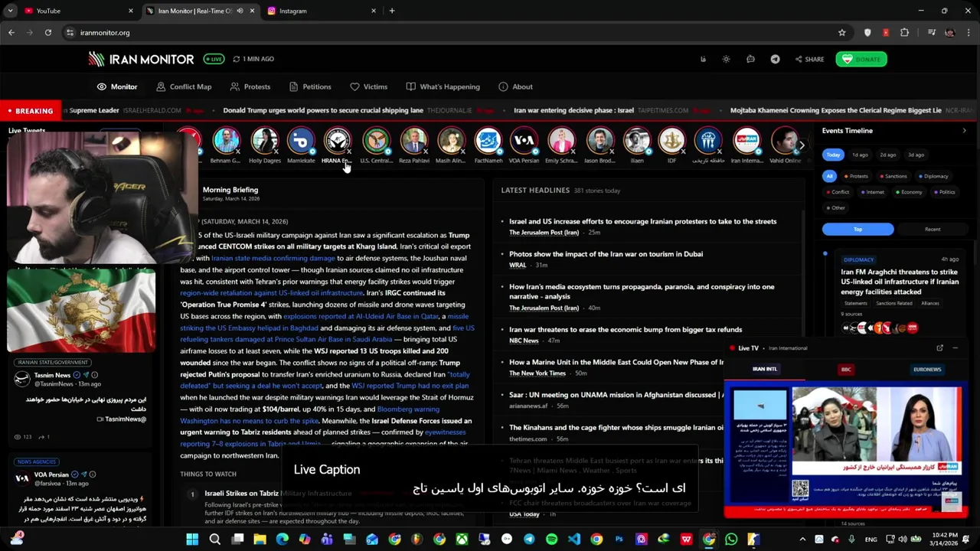Open the HRANA story avatar

(338, 142)
